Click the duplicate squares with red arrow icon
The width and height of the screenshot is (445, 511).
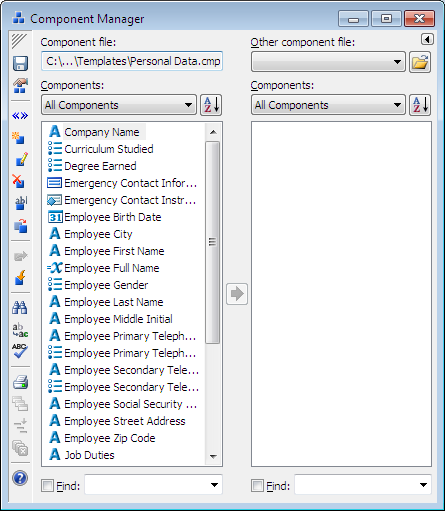(x=21, y=226)
